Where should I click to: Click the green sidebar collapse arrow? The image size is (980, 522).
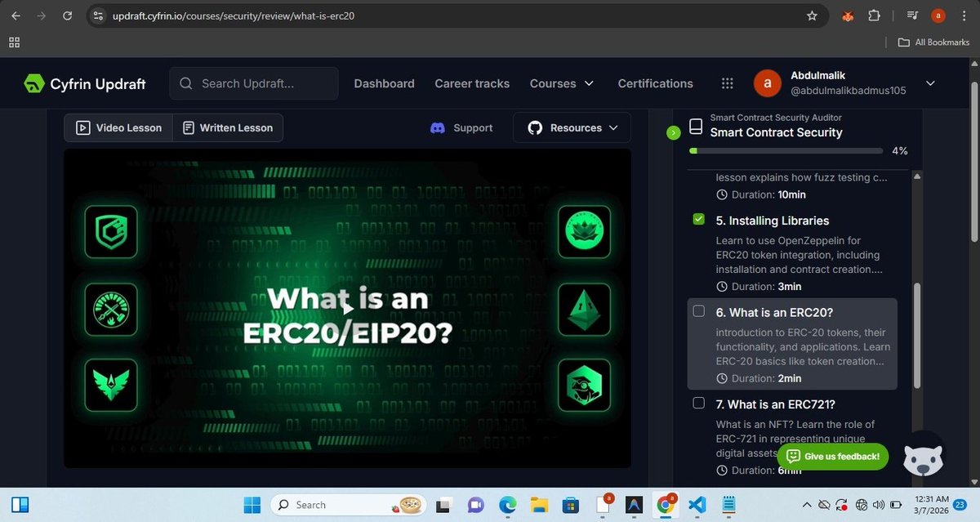coord(673,132)
